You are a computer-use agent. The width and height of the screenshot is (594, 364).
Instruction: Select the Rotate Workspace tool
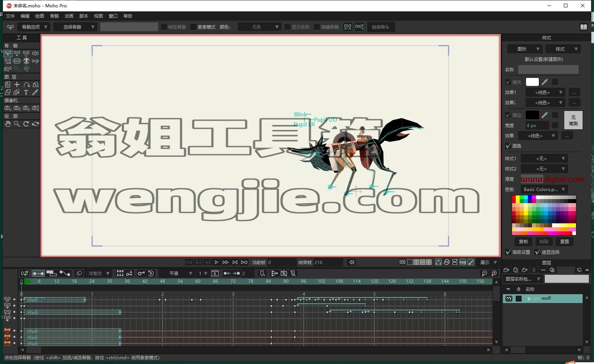click(26, 124)
